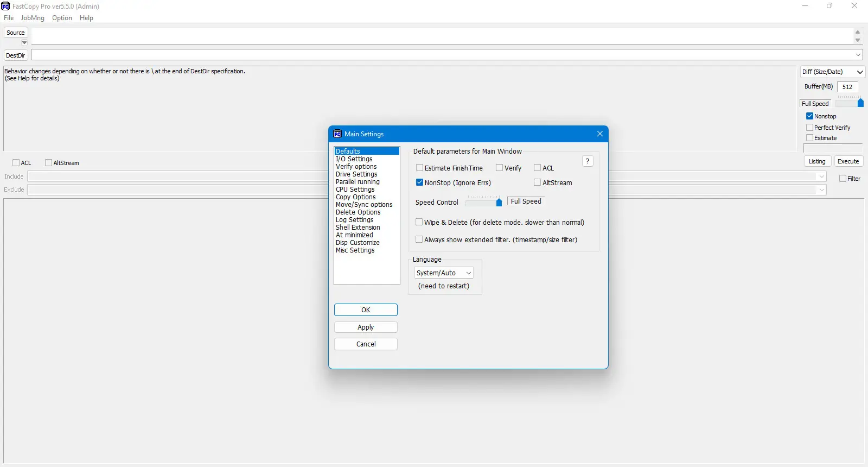This screenshot has height=467, width=868.
Task: Toggle NonStop (Ignore Errs) checkbox
Action: (419, 182)
